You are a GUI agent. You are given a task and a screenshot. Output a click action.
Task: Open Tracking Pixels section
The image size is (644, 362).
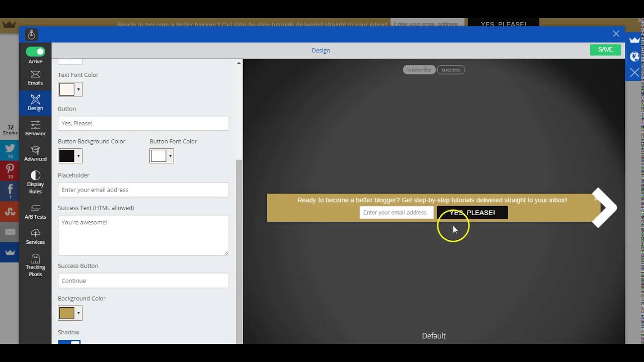35,265
